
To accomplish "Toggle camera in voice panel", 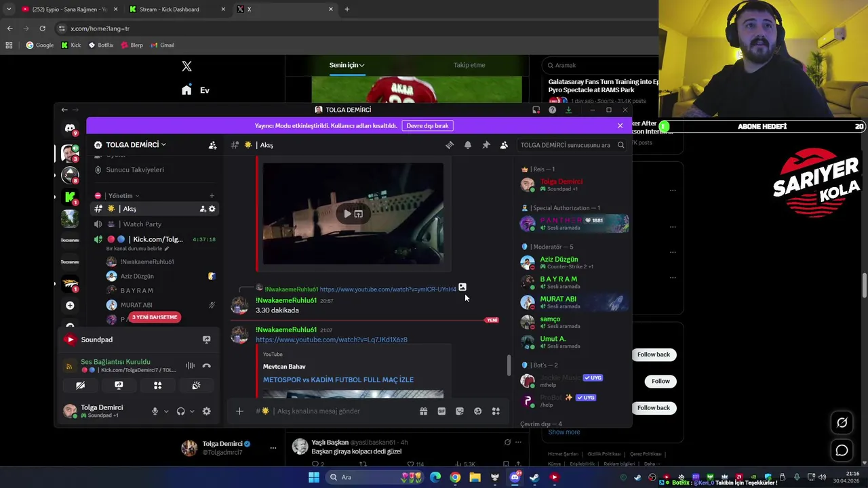I will pyautogui.click(x=80, y=386).
